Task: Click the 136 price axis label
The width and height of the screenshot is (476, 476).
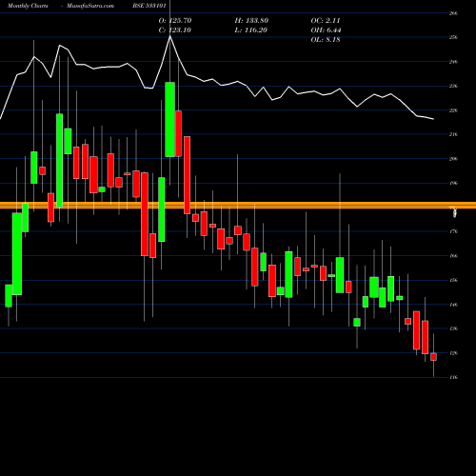Action: [x=453, y=328]
